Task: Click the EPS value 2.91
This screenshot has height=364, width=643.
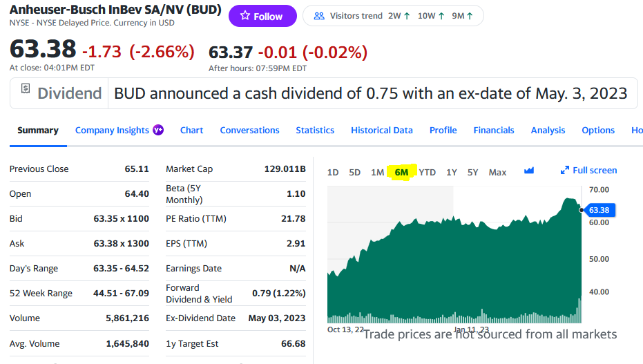Action: pos(296,244)
